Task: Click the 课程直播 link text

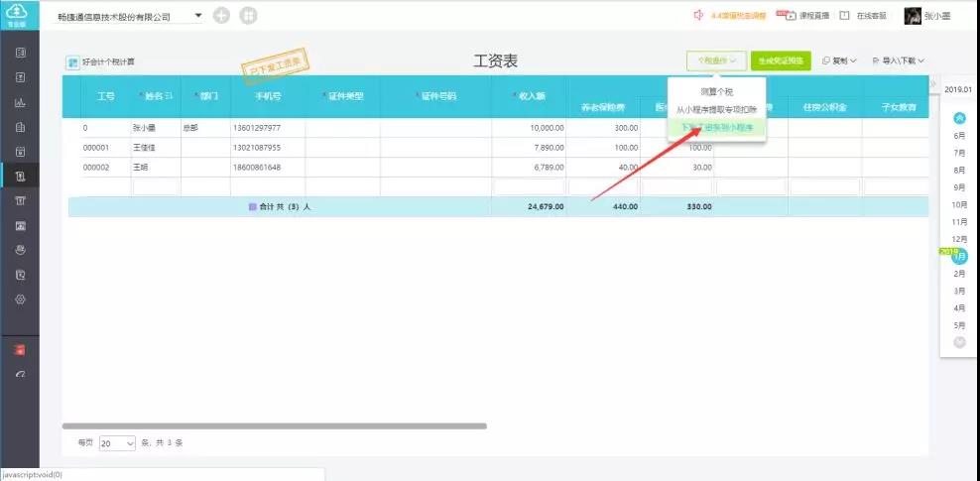Action: click(x=814, y=16)
